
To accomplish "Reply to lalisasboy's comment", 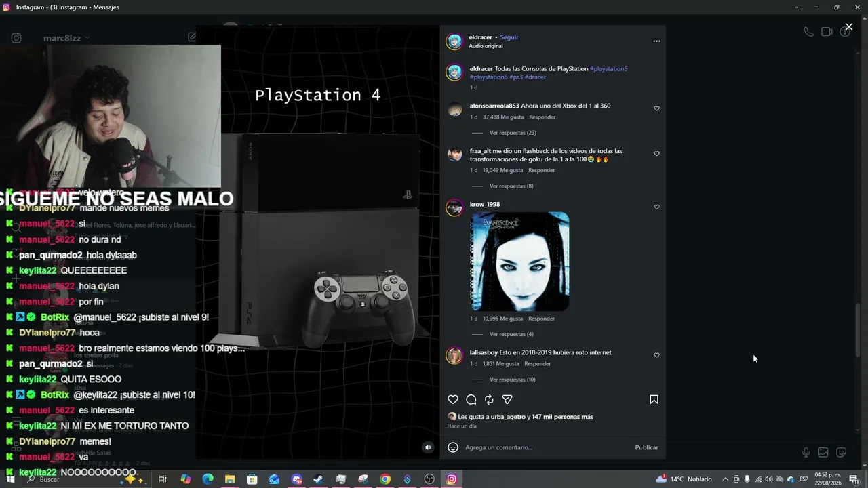I will coord(537,364).
